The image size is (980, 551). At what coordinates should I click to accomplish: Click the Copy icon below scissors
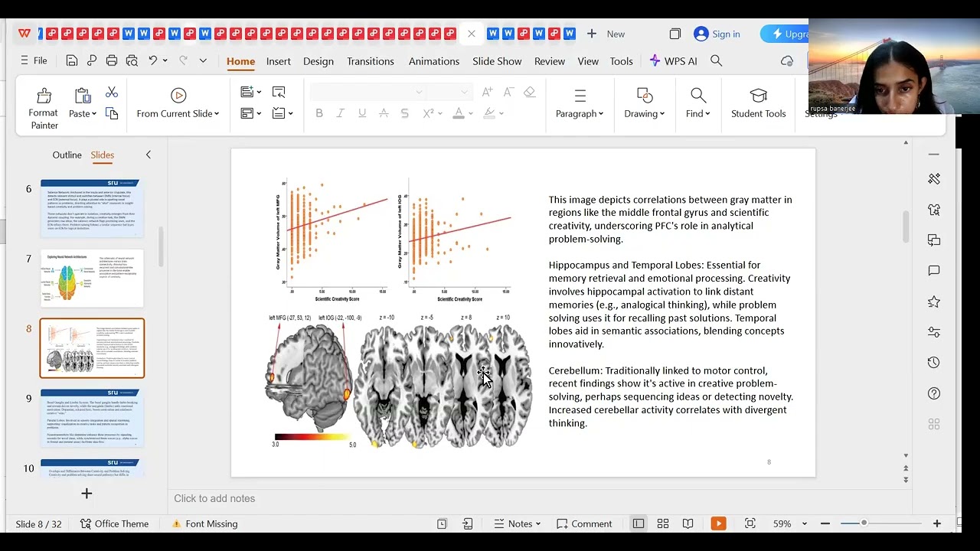pos(112,113)
